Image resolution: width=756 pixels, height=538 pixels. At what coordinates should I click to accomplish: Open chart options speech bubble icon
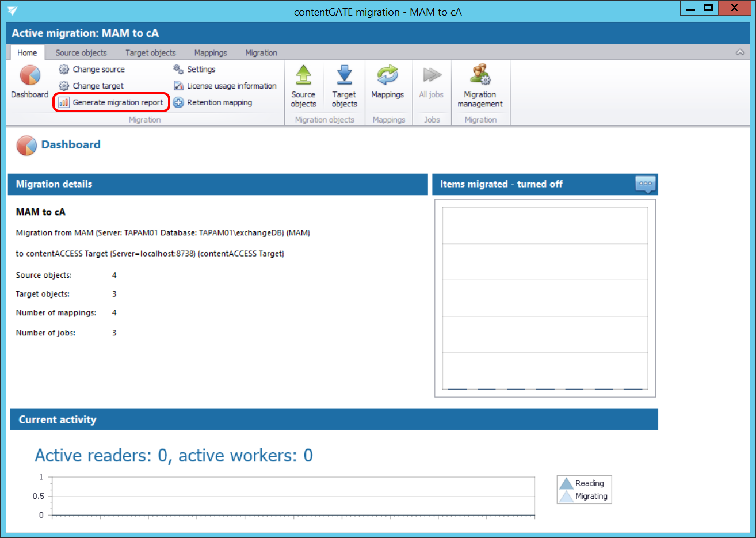pyautogui.click(x=645, y=184)
